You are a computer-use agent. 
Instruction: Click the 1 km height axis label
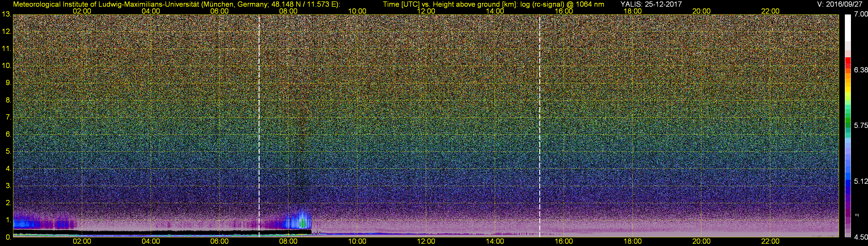coord(8,220)
